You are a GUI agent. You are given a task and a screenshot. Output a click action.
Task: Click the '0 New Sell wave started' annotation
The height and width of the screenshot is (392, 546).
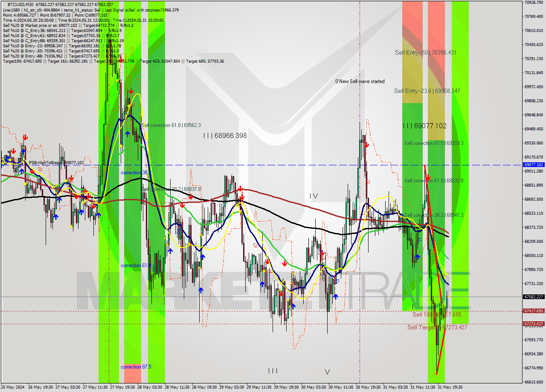tap(360, 81)
